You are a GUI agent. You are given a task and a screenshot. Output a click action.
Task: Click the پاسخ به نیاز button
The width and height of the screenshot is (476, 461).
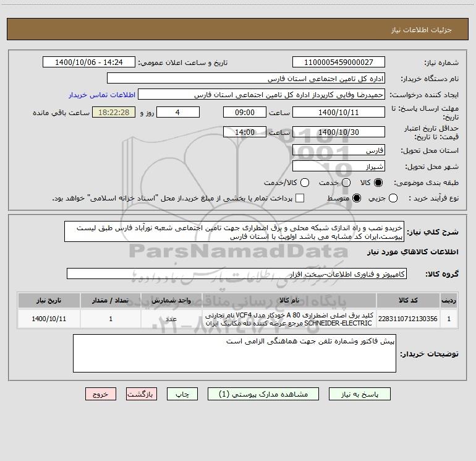click(x=359, y=394)
